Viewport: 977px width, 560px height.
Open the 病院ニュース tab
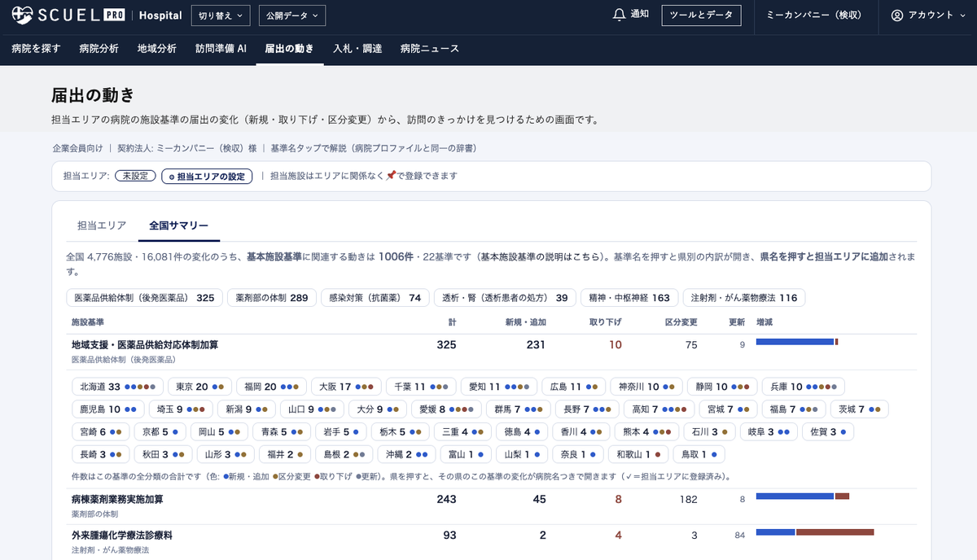(x=430, y=49)
